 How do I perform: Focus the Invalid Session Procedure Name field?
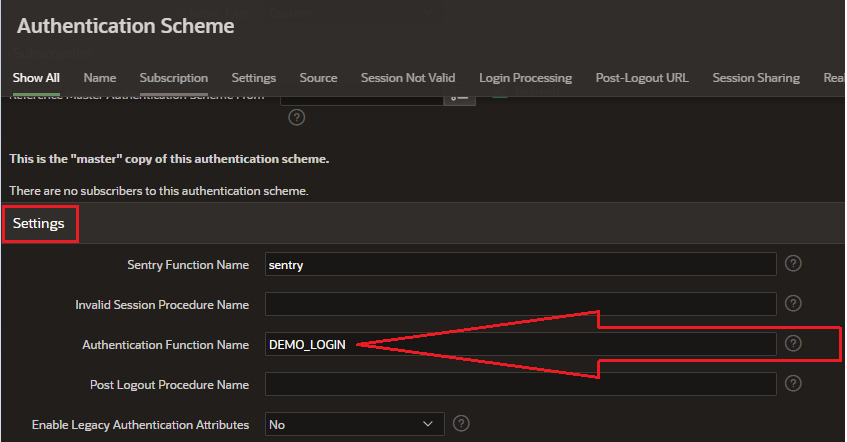(520, 304)
